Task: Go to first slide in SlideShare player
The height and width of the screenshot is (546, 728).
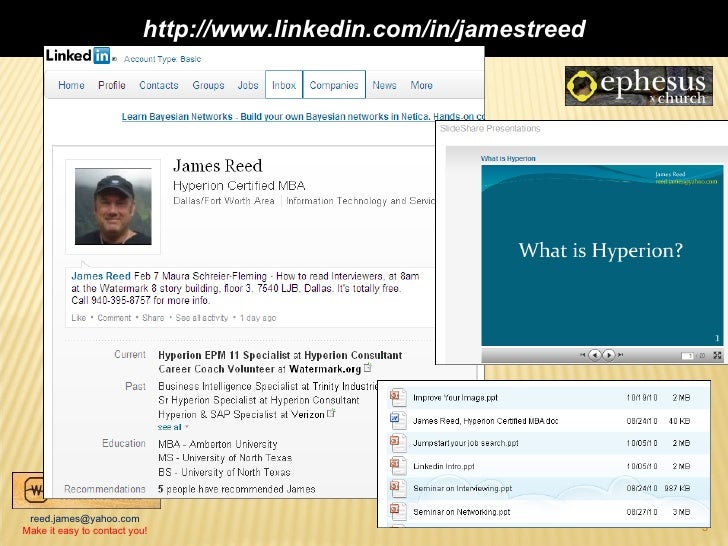Action: (x=582, y=355)
